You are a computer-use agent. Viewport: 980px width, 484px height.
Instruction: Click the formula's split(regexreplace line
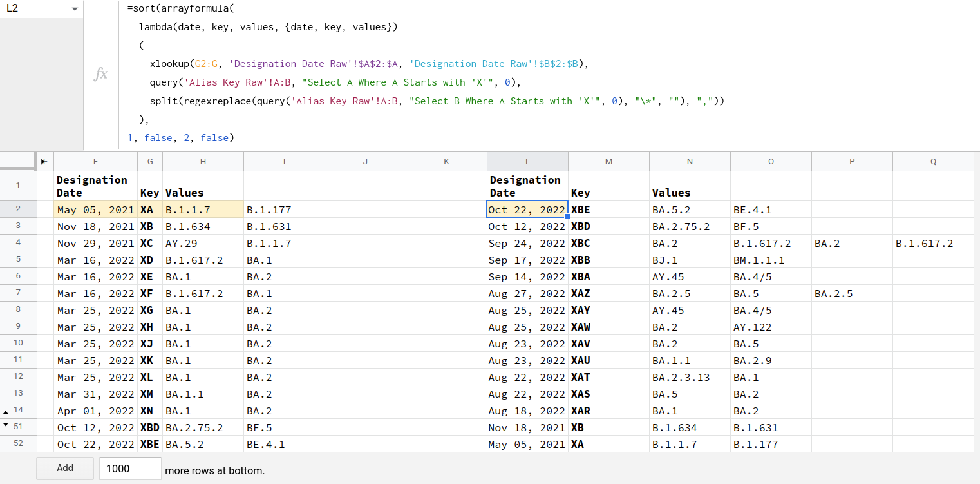[x=437, y=101]
